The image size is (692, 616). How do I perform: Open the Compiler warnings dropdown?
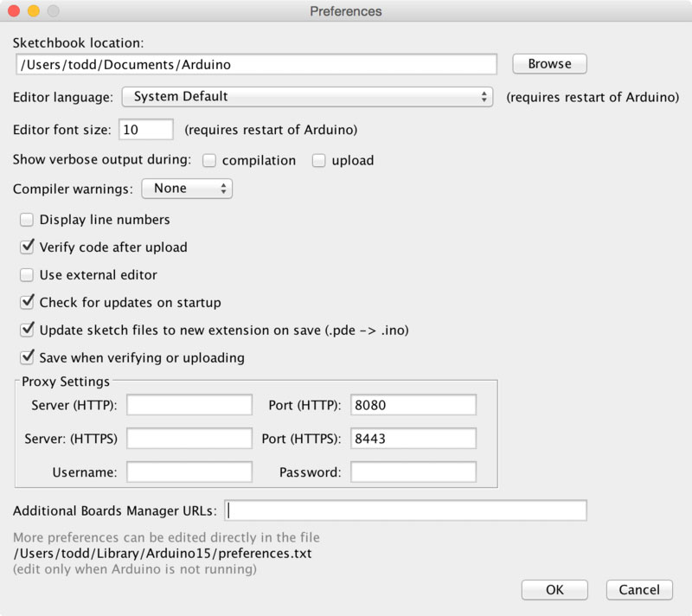tap(187, 188)
